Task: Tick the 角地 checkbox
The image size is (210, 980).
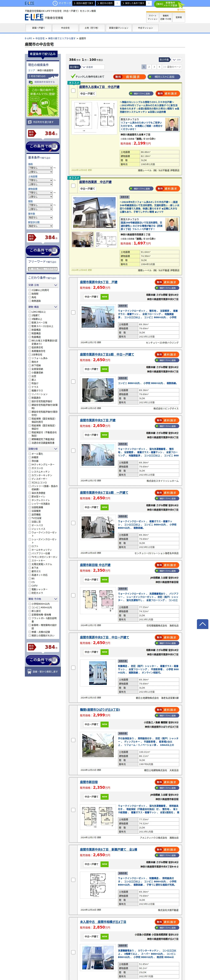Action: pos(30,297)
